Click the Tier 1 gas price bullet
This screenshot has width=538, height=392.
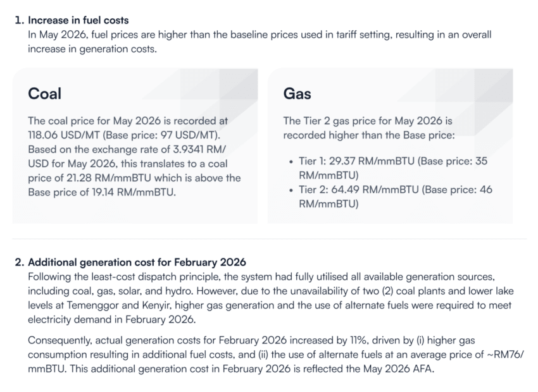(393, 168)
